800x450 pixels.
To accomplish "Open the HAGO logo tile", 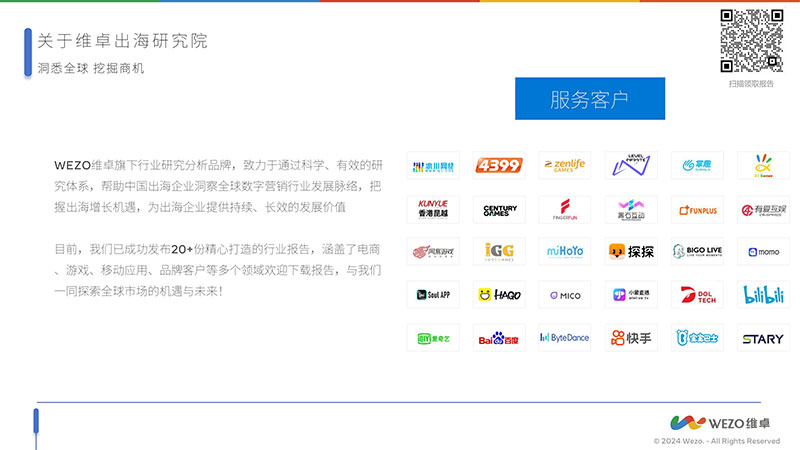I will pos(498,294).
